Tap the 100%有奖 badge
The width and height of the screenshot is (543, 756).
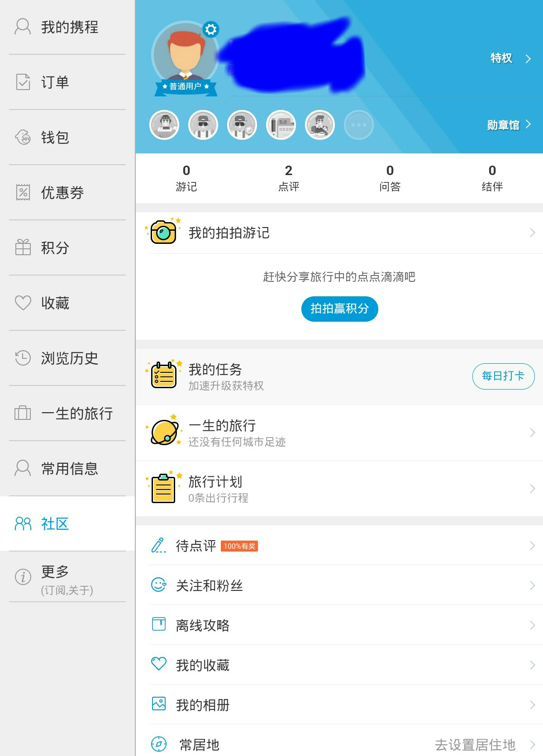coord(239,546)
